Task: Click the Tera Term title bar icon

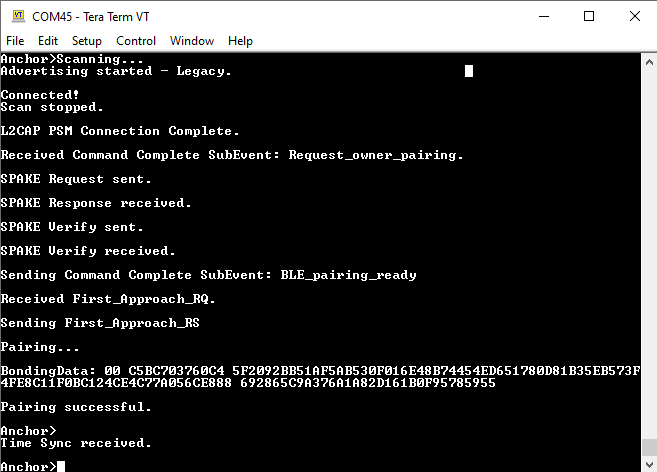Action: (16, 16)
